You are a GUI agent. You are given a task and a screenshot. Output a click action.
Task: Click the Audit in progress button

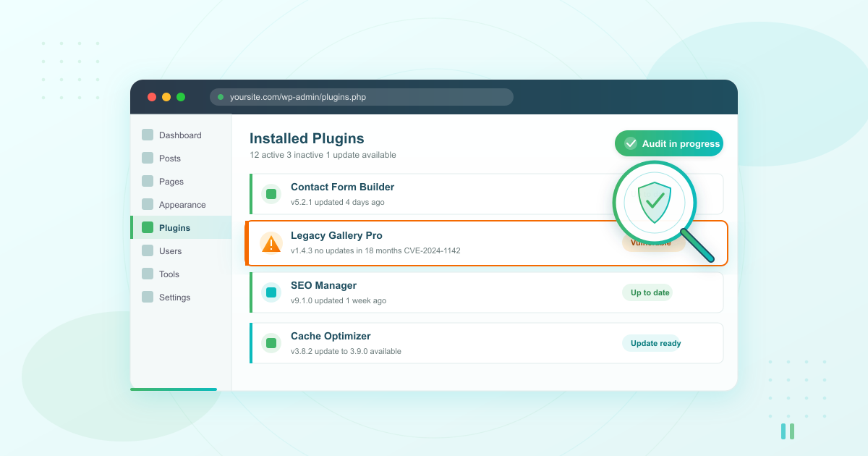[x=668, y=143]
